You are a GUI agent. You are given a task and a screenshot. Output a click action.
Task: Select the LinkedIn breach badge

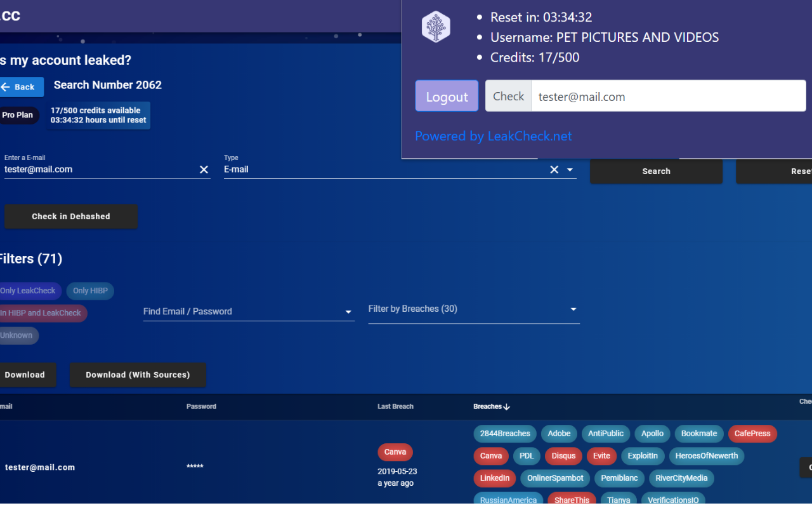click(x=494, y=478)
